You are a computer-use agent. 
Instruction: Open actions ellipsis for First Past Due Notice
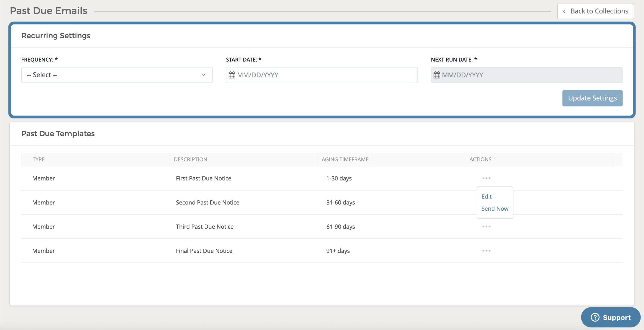(486, 178)
